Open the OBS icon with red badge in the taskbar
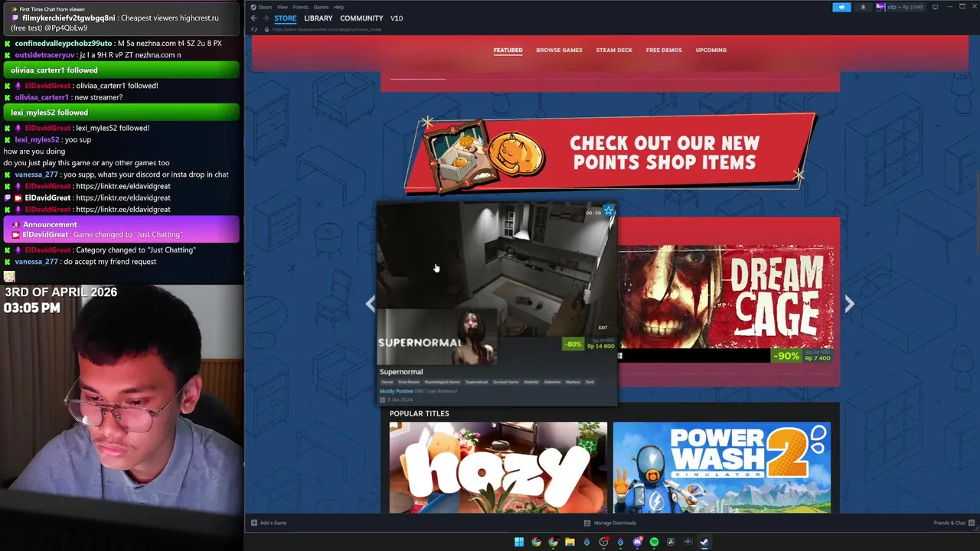Screen dimensions: 980x551 click(x=603, y=542)
